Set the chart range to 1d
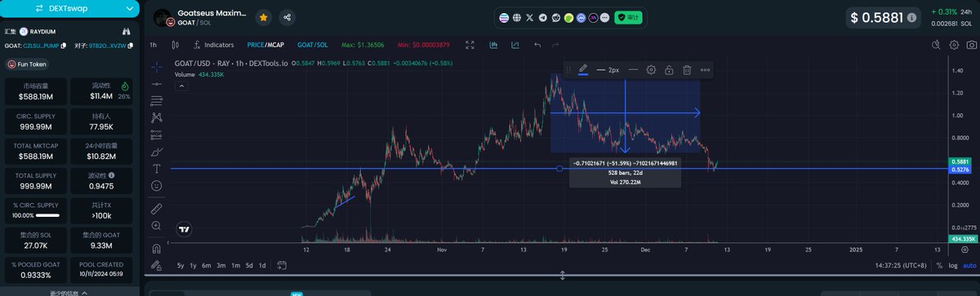Viewport: 980px width, 296px height. tap(261, 266)
